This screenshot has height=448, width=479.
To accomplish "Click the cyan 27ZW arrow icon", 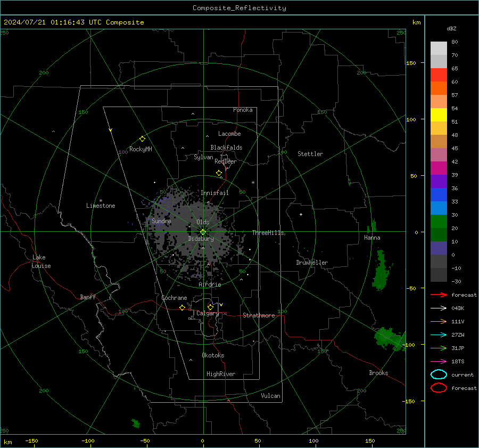I will [439, 335].
